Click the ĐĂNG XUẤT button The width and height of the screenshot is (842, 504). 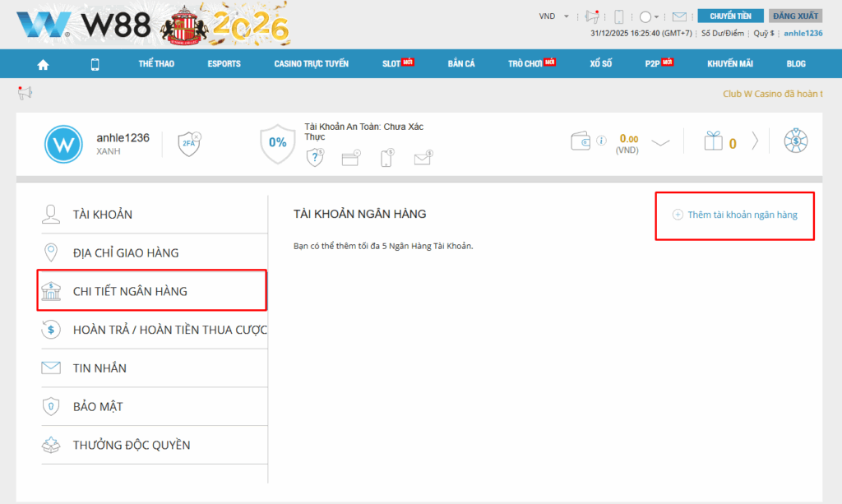tap(795, 16)
